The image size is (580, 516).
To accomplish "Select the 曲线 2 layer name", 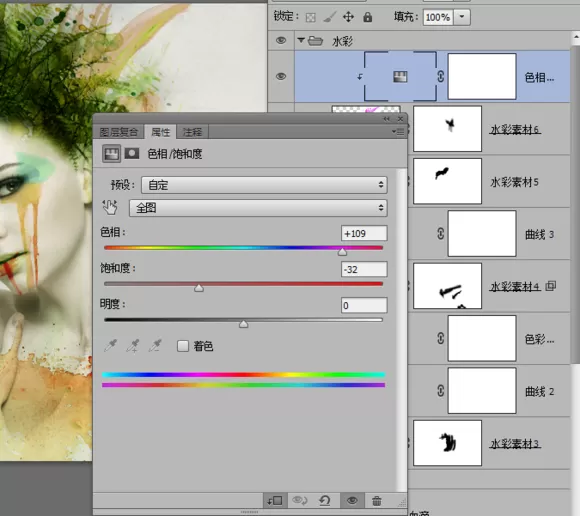I will (x=539, y=391).
